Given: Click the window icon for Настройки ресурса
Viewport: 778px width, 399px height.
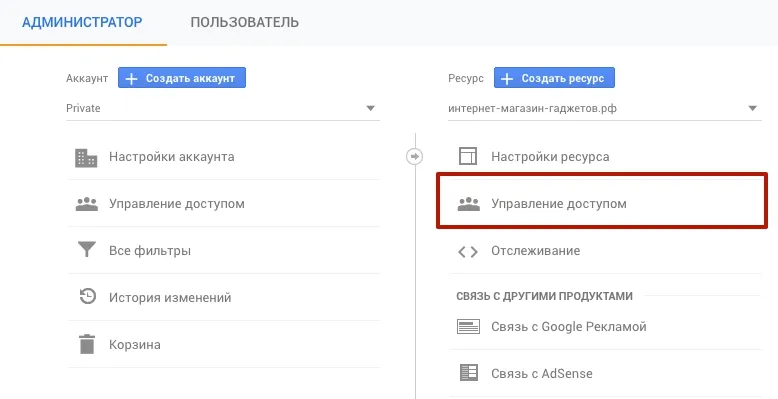Looking at the screenshot, I should (x=467, y=156).
